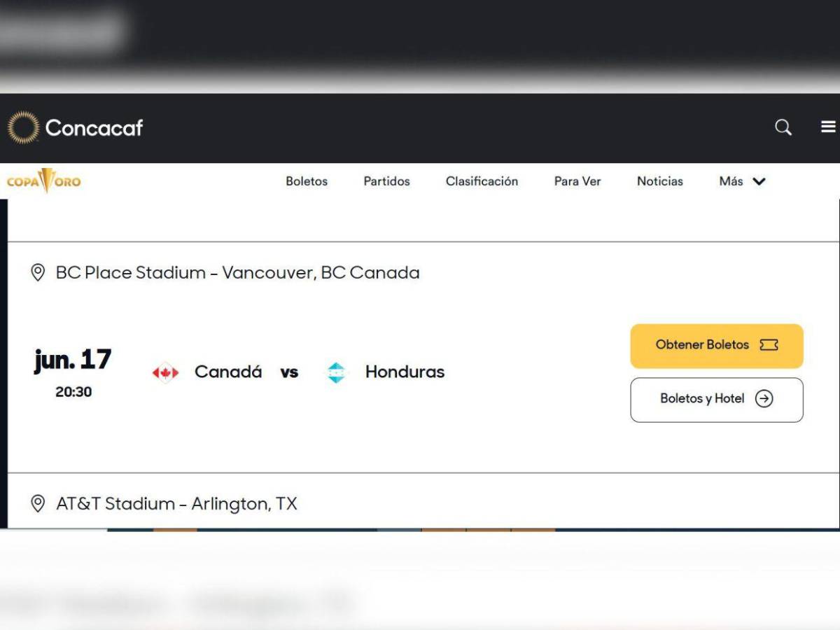Open the hamburger menu icon
This screenshot has height=630, width=840.
click(828, 127)
